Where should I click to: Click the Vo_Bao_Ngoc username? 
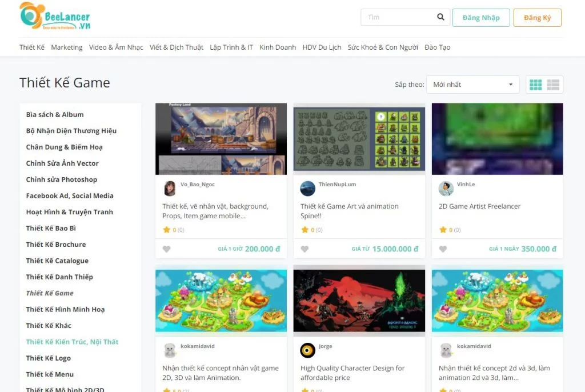(x=197, y=185)
